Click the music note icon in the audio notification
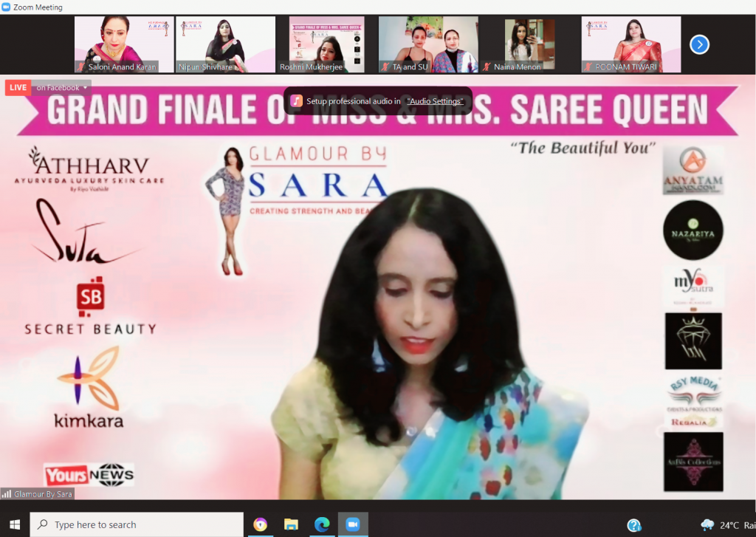756x537 pixels. 297,101
